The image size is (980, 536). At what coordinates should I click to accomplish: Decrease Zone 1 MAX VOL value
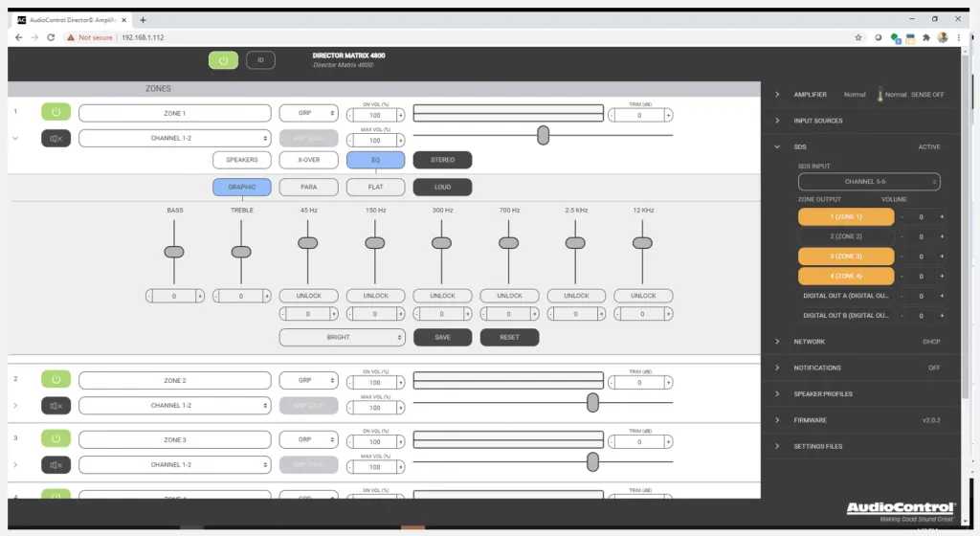[x=350, y=141]
